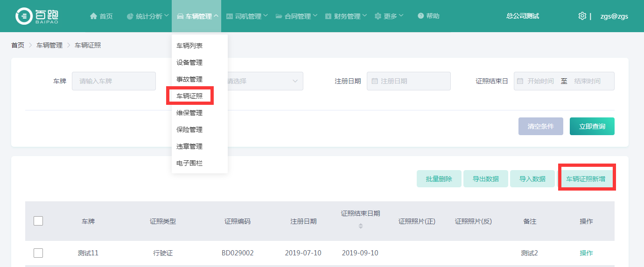Choose 电子围栏 in the dropdown menu
This screenshot has height=267, width=644.
189,163
